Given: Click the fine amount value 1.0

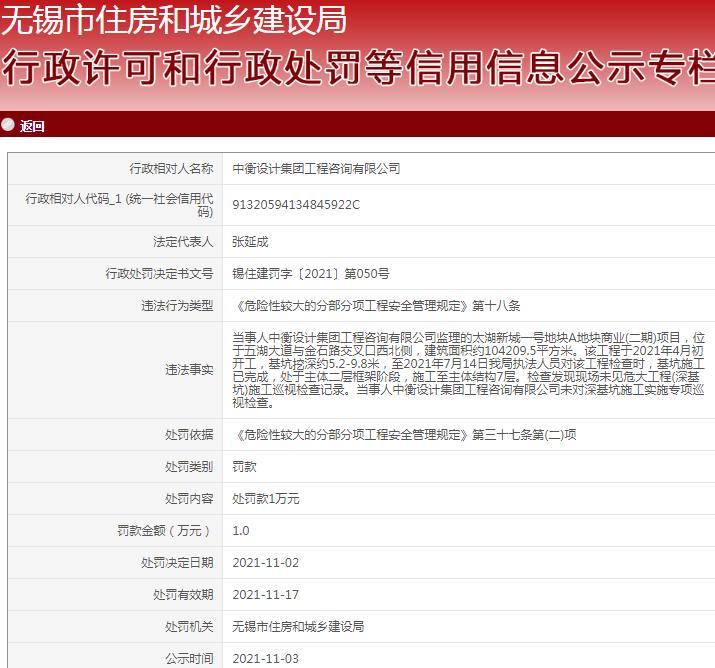Looking at the screenshot, I should pos(241,531).
